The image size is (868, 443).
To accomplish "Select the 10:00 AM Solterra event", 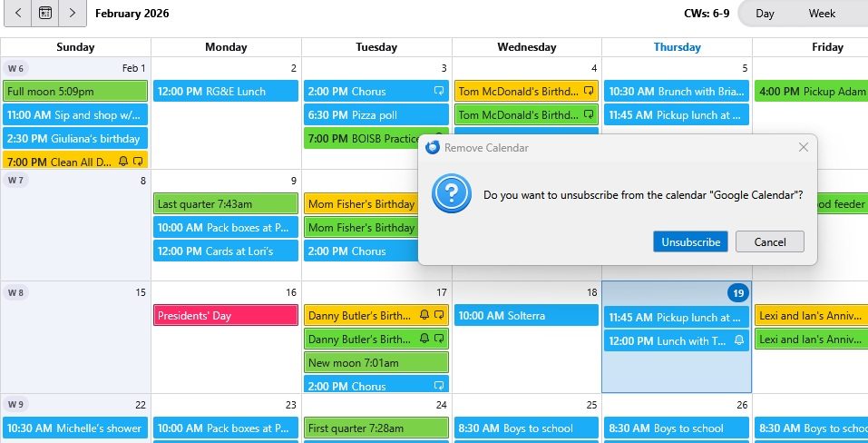I will tap(526, 316).
